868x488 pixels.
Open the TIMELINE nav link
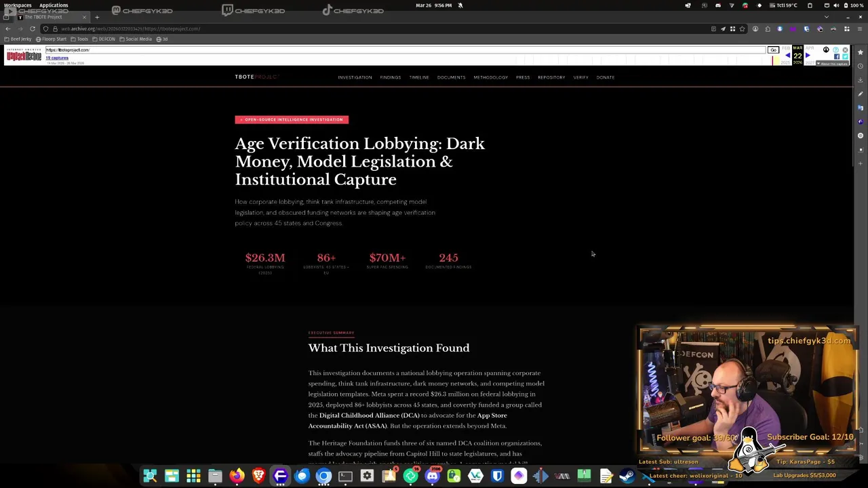click(x=418, y=77)
